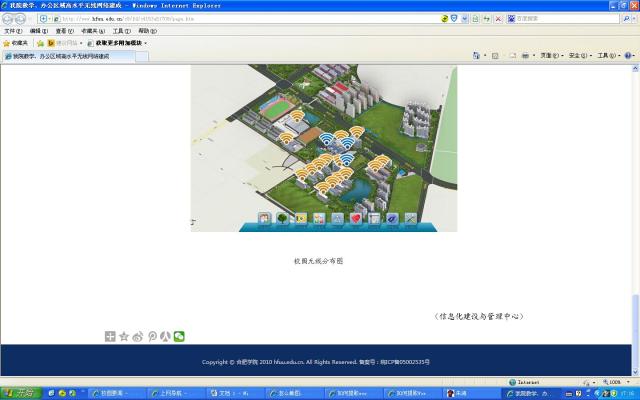
Task: Click the tree icon in map toolbar
Action: point(282,219)
